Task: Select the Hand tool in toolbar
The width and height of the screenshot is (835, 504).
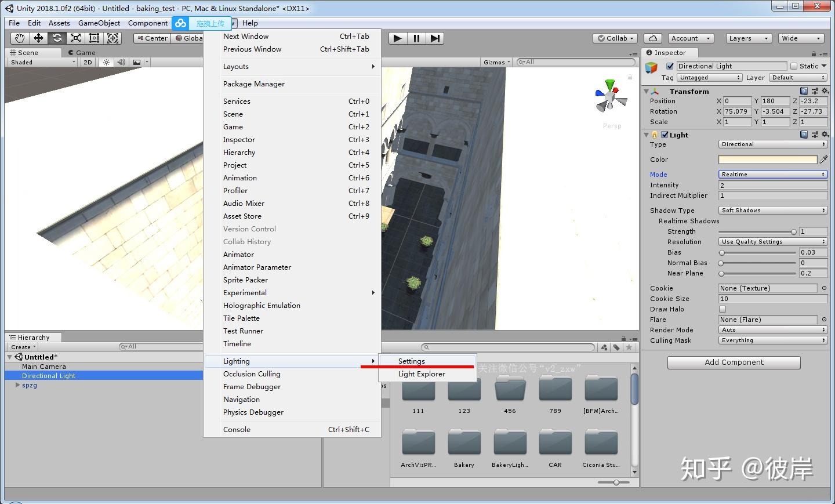Action: point(20,38)
